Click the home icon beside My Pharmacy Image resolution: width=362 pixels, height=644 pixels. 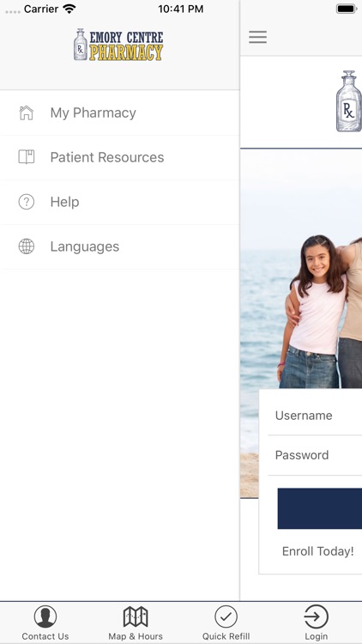click(x=27, y=112)
